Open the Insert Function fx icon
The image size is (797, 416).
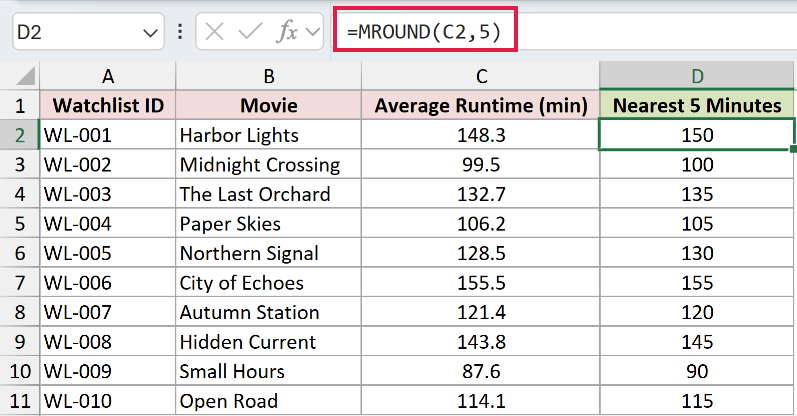pos(287,32)
